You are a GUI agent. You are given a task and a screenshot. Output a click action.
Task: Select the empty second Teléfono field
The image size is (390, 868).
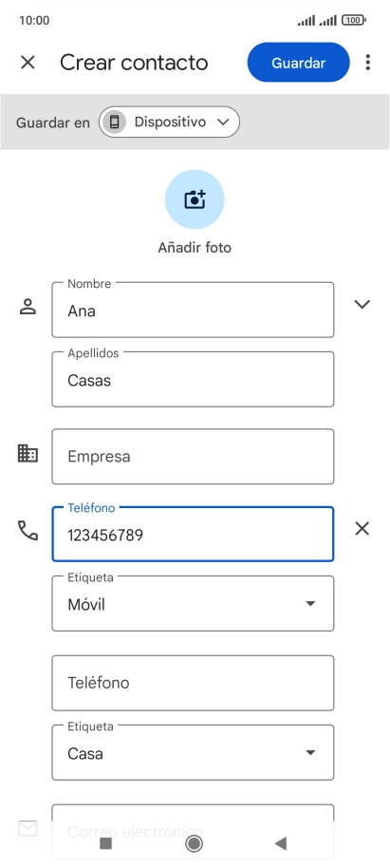tap(193, 683)
